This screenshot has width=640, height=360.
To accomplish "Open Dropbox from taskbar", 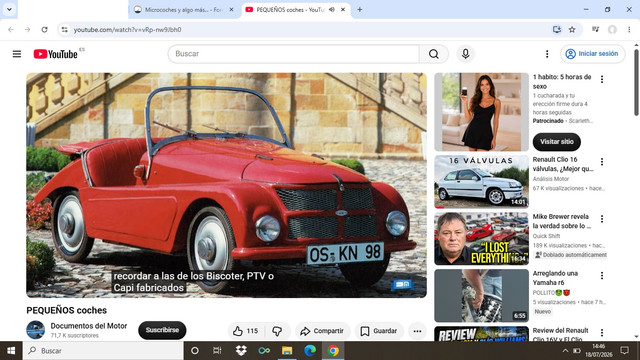I will click(241, 351).
